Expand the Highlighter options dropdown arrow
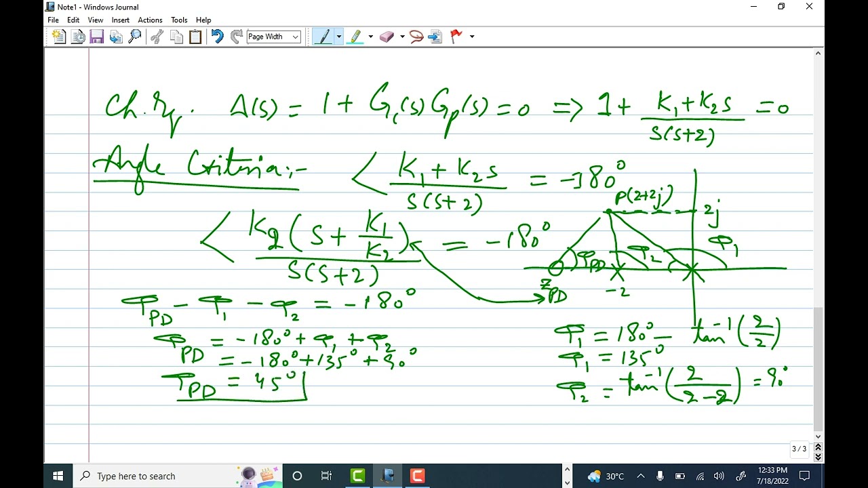Viewport: 868px width, 488px height. click(370, 37)
